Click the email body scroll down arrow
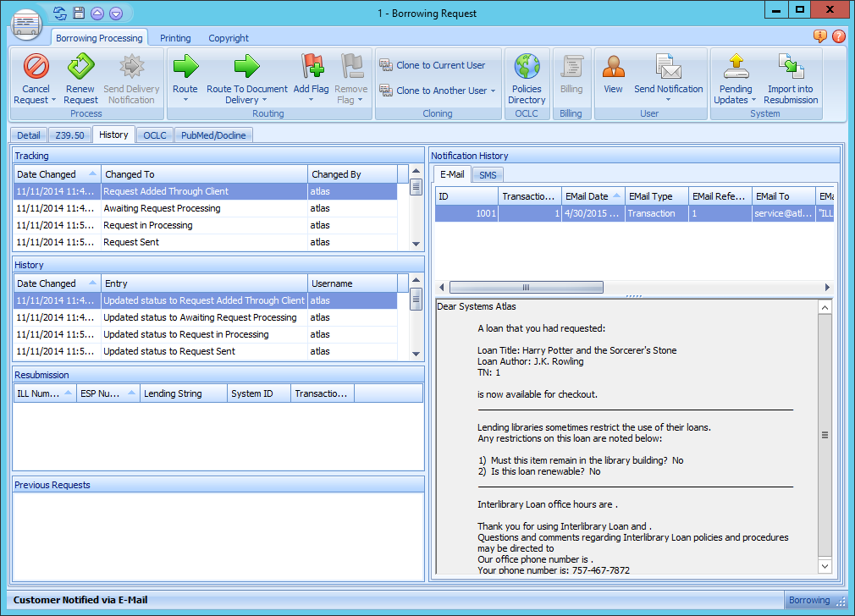This screenshot has width=855, height=616. [x=825, y=565]
